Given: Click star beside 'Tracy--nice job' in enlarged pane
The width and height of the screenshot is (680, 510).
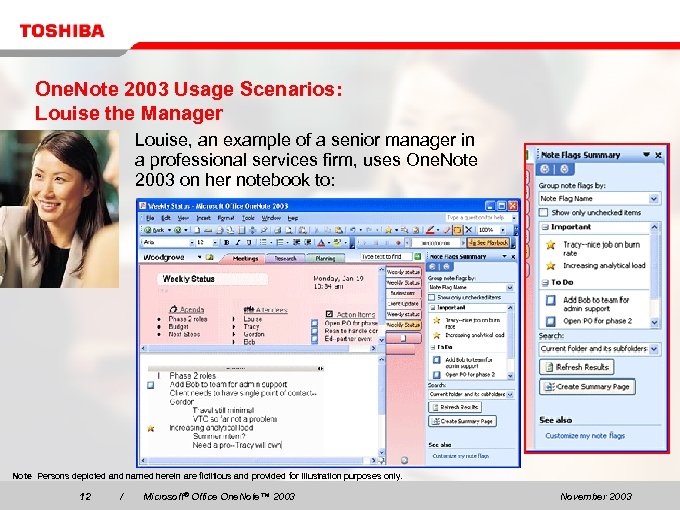Looking at the screenshot, I should point(550,245).
